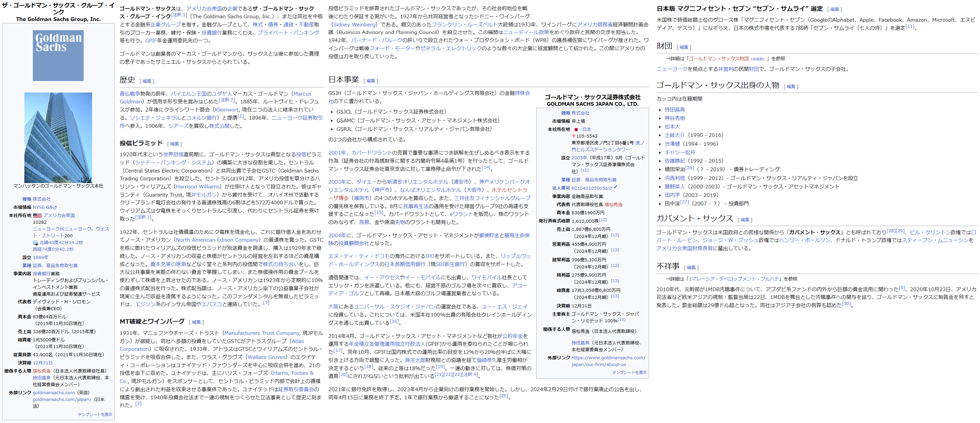Image resolution: width=980 pixels, height=423 pixels.
Task: Open the 1マレーシア・デベロップメント・ブルハド link
Action: click(x=734, y=279)
